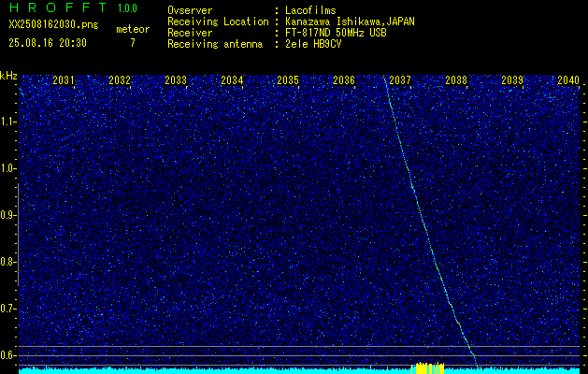Click the Receiver label

(190, 33)
